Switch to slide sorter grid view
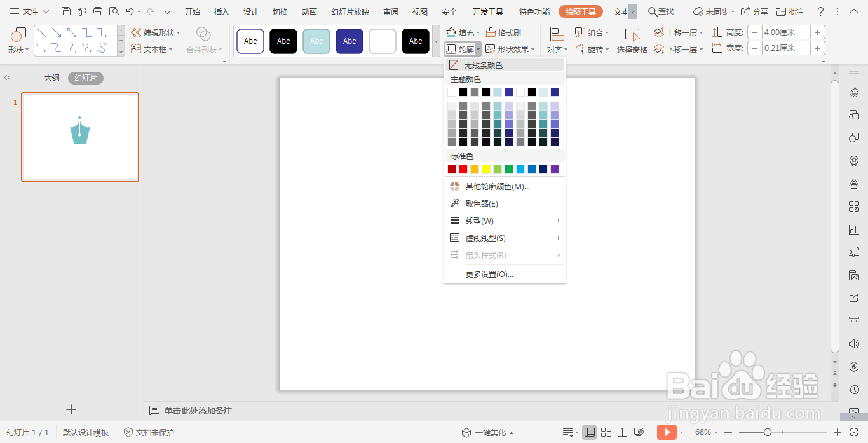This screenshot has height=443, width=868. pyautogui.click(x=606, y=432)
